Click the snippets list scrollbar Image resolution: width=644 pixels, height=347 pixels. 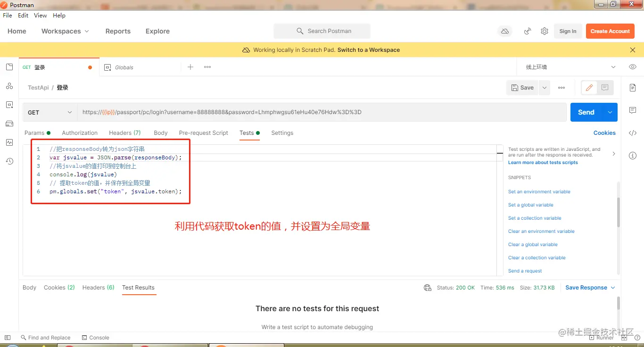(x=619, y=212)
